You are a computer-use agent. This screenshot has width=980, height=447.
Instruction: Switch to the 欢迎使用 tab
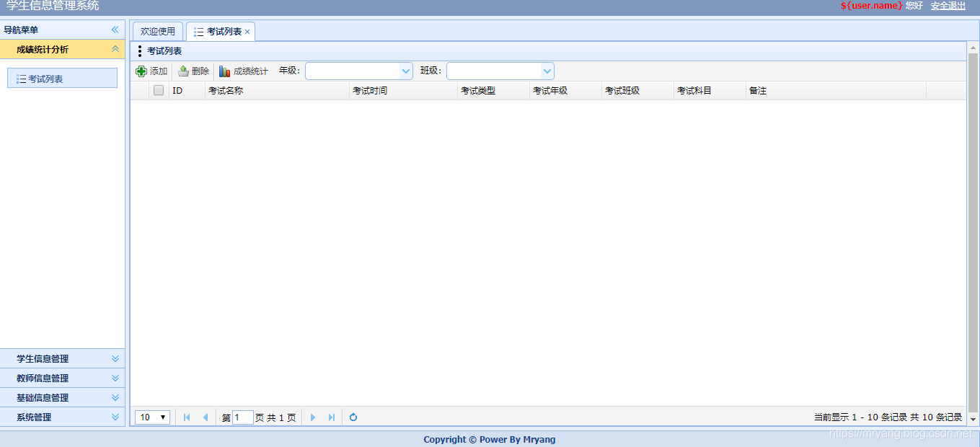[157, 31]
